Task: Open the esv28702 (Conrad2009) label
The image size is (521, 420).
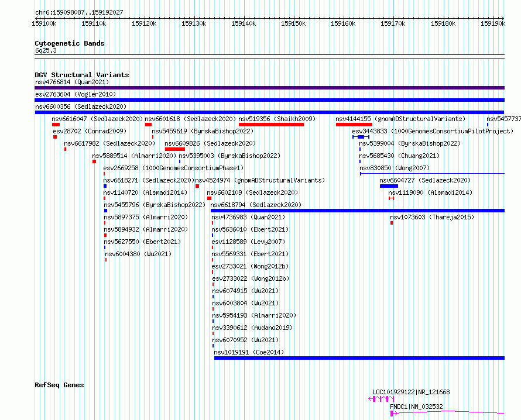Action: pyautogui.click(x=90, y=131)
